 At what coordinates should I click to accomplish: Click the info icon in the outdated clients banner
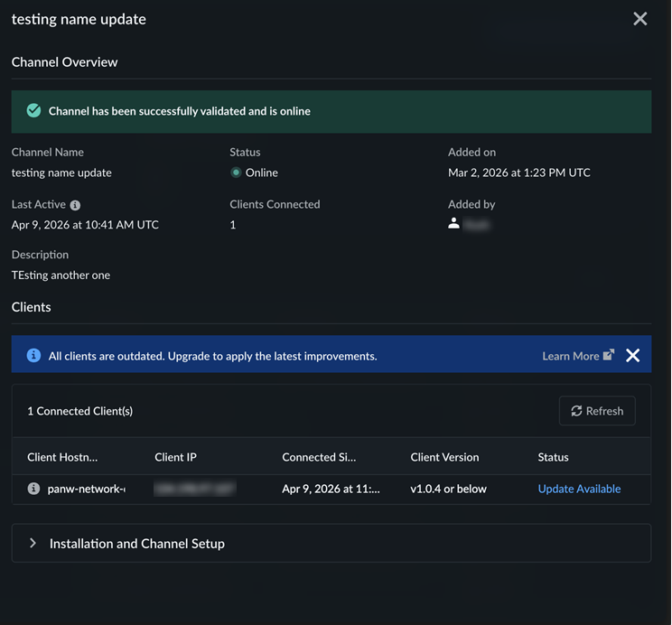click(x=33, y=356)
